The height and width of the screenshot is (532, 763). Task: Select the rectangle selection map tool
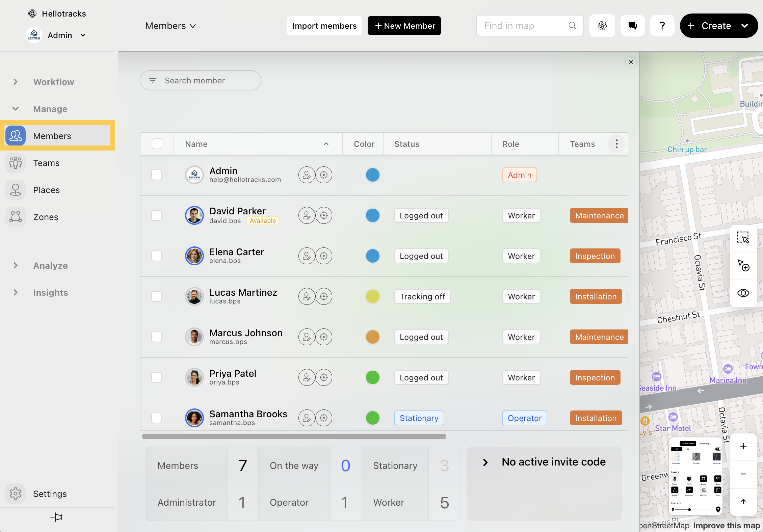pyautogui.click(x=743, y=238)
